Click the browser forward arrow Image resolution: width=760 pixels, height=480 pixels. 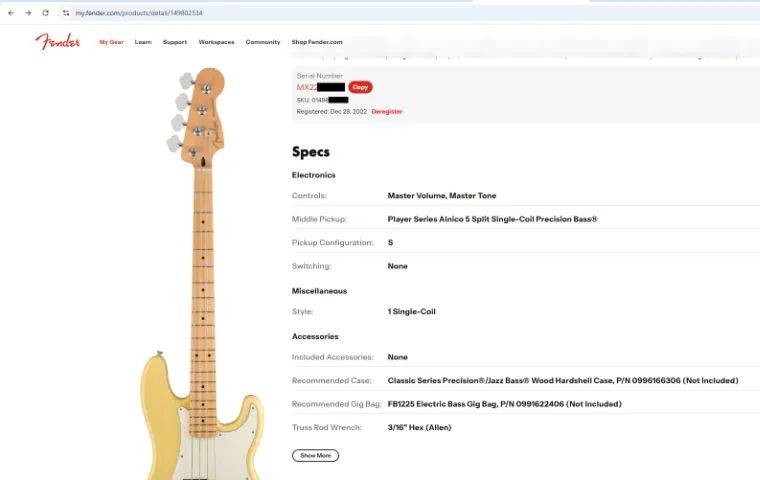click(28, 13)
